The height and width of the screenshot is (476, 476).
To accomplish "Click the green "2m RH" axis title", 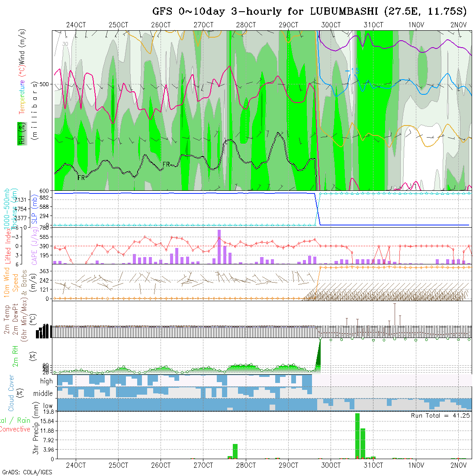I will [15, 355].
